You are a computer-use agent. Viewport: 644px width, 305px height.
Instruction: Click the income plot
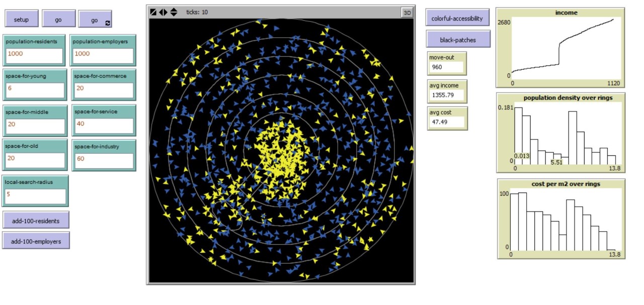pos(561,48)
